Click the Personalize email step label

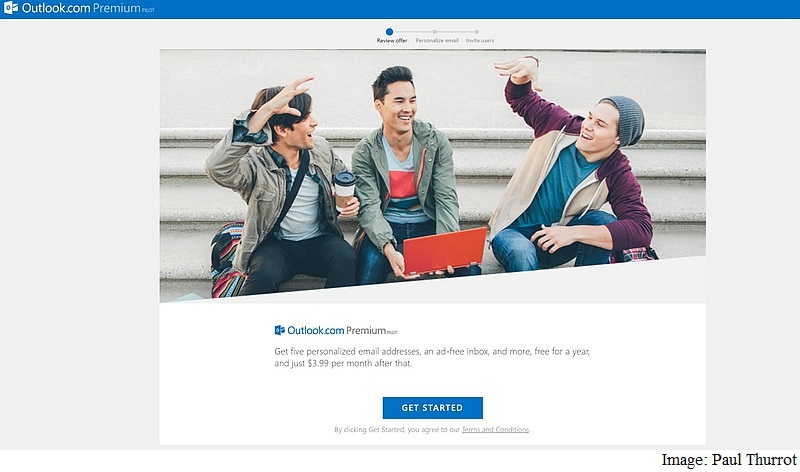coord(437,41)
